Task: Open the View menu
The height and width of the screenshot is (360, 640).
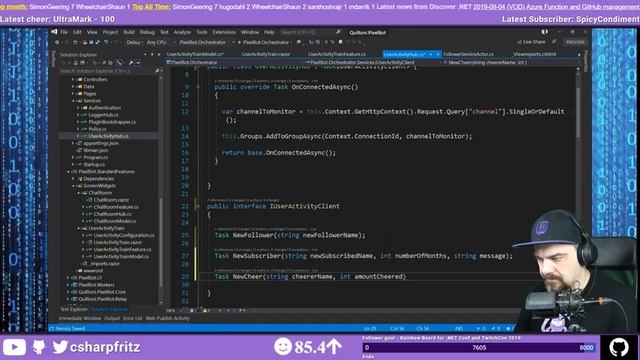Action: click(x=92, y=32)
